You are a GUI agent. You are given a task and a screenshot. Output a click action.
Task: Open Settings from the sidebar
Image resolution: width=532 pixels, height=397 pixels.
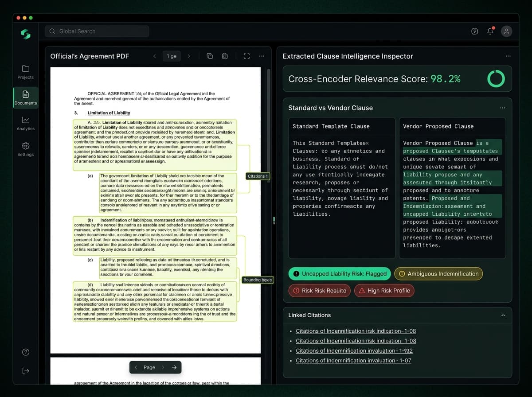click(26, 149)
